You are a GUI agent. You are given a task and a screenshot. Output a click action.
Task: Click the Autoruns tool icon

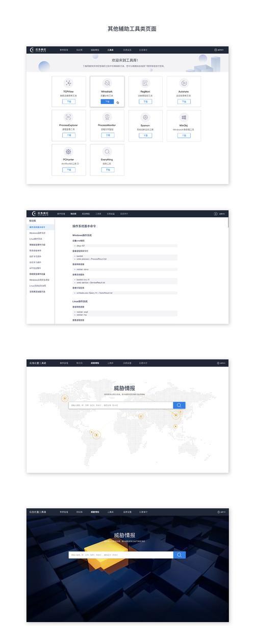pos(184,83)
